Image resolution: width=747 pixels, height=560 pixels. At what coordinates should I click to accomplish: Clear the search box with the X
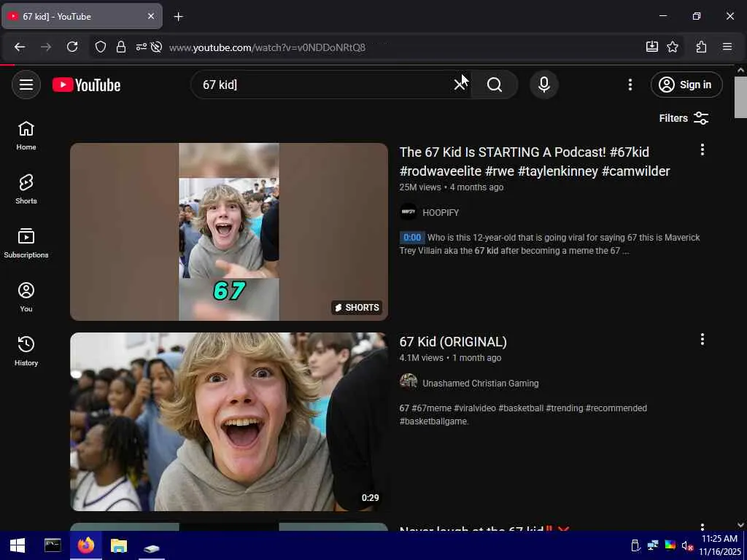click(x=460, y=85)
